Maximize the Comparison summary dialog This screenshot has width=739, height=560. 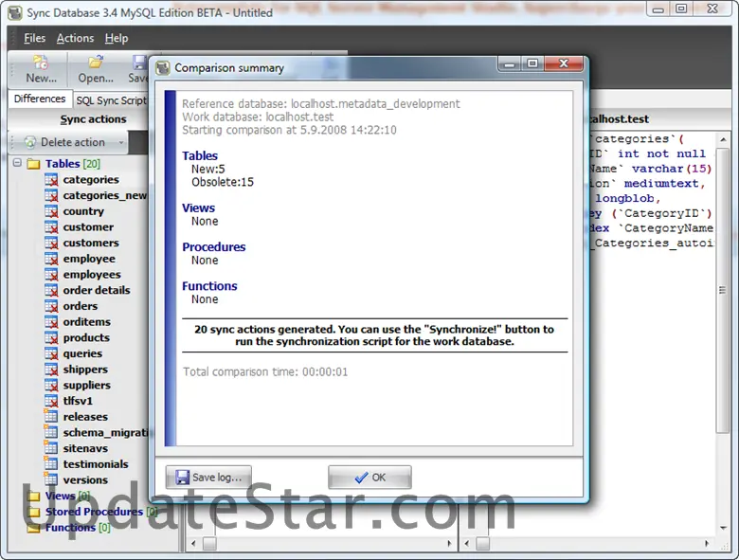pos(532,63)
